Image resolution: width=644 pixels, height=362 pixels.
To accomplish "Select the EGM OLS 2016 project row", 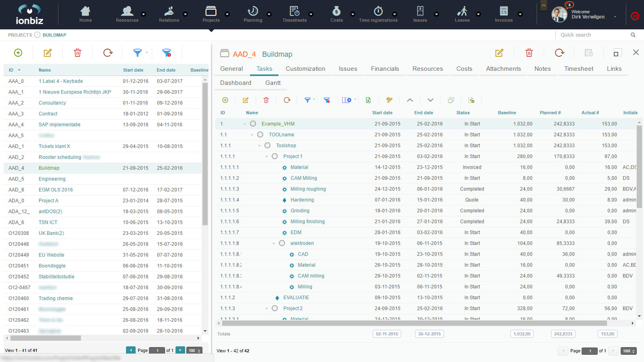I will pos(56,190).
